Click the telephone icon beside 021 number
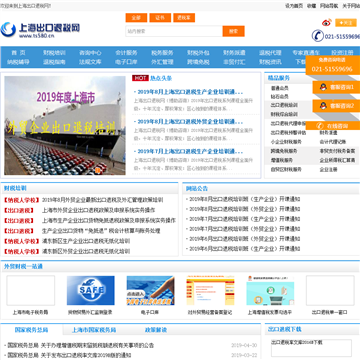The width and height of the screenshot is (360, 360). click(x=317, y=36)
